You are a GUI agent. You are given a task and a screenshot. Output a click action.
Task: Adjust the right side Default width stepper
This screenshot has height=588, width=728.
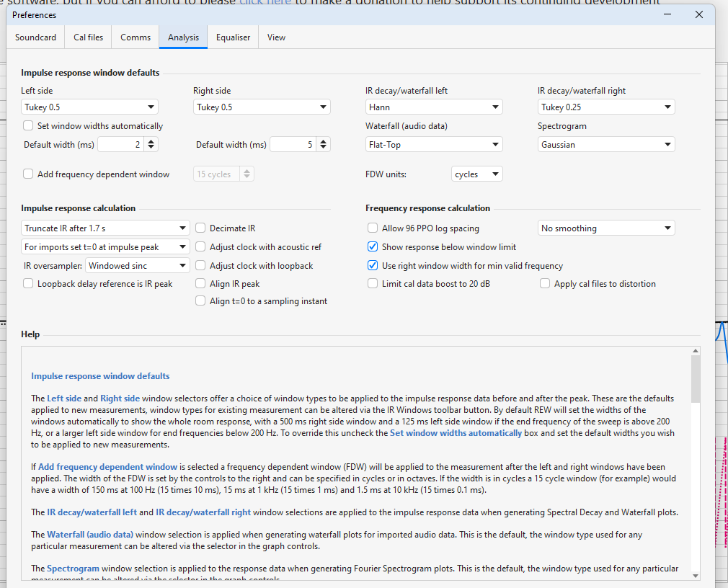pos(323,144)
